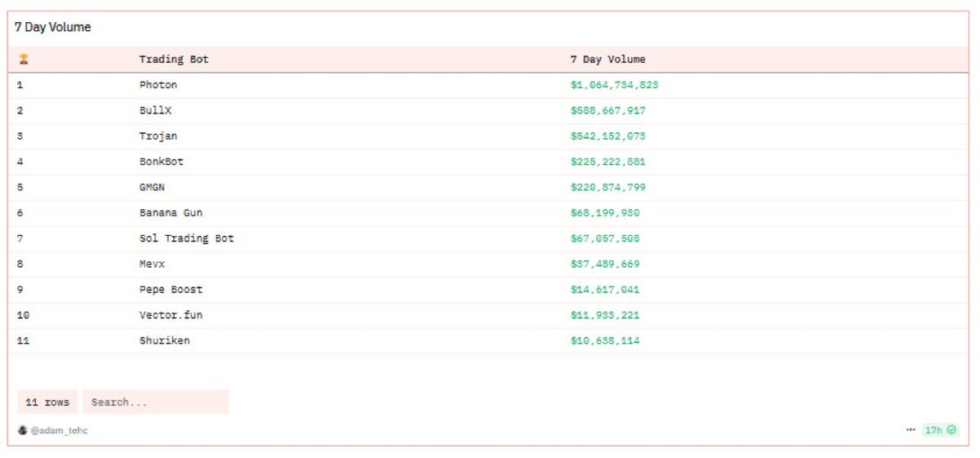This screenshot has height=458, width=980.
Task: Click Trojan's 7 Day Volume value
Action: click(608, 136)
